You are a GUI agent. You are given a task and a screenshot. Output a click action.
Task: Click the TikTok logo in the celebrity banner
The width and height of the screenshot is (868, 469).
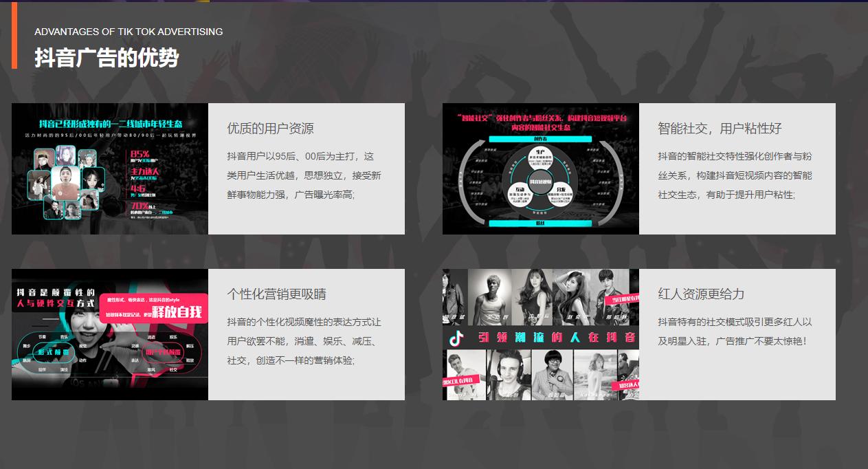(456, 338)
